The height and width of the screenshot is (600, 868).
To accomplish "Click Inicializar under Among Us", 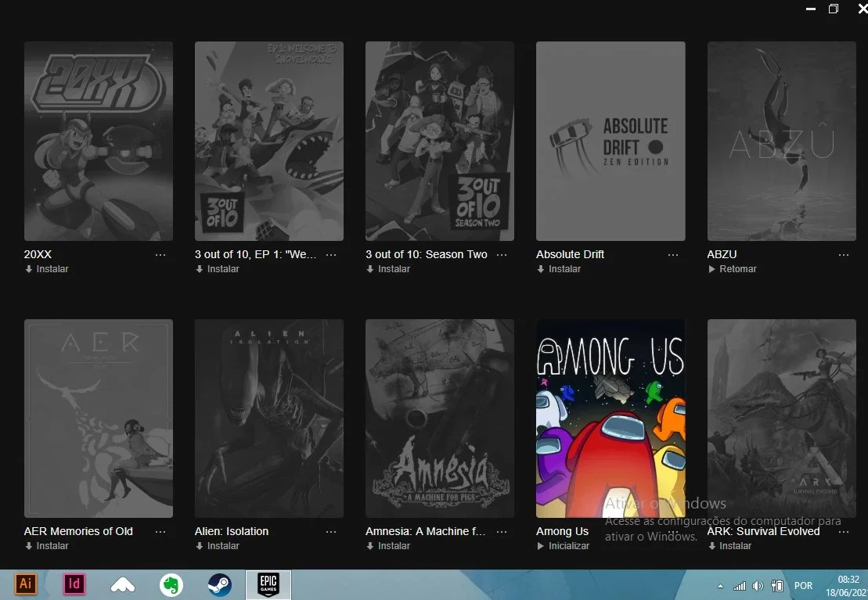I will coord(563,546).
